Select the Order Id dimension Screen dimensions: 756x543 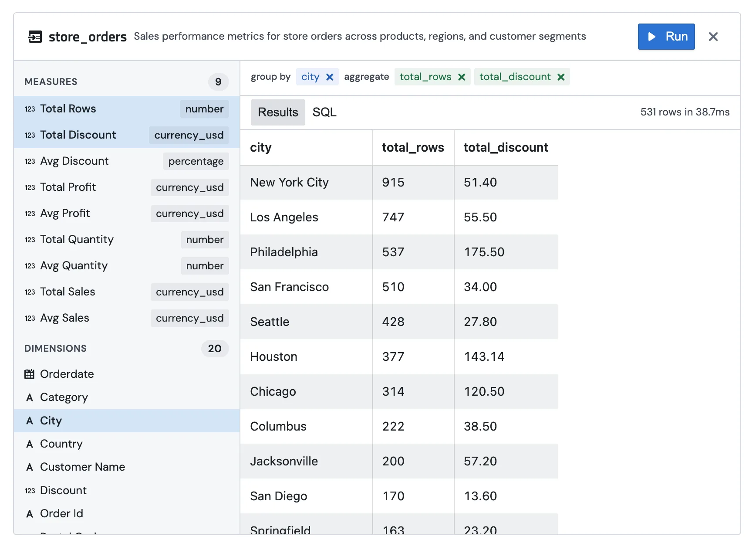pos(127,513)
